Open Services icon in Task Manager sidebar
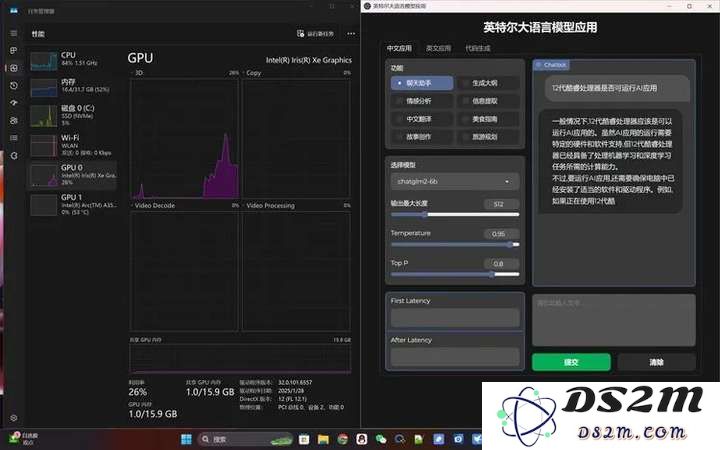This screenshot has height=450, width=720. coord(14,156)
